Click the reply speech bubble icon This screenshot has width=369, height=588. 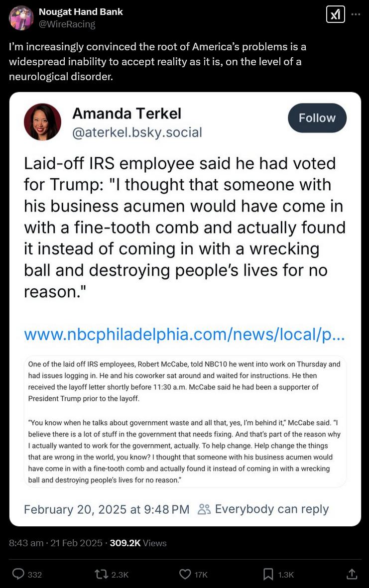pos(18,574)
